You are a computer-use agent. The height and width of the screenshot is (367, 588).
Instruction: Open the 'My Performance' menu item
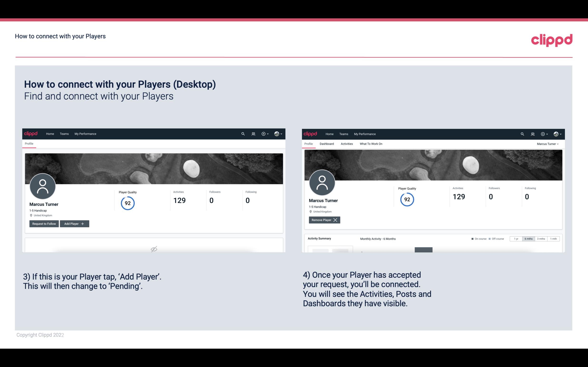pyautogui.click(x=85, y=133)
